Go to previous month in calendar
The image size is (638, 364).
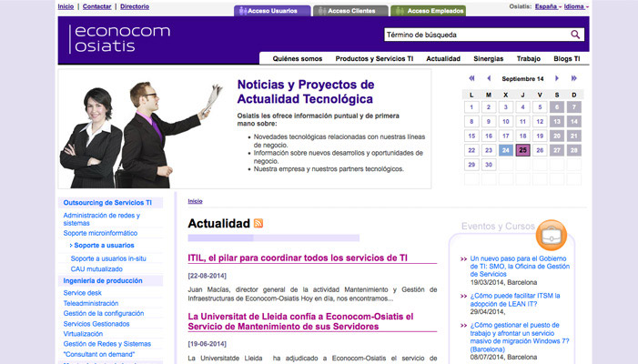pyautogui.click(x=489, y=78)
